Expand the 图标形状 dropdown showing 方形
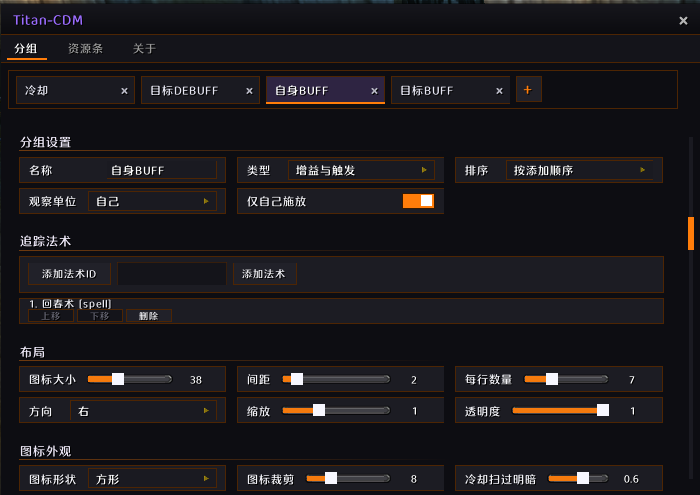Image resolution: width=700 pixels, height=495 pixels. [x=152, y=479]
